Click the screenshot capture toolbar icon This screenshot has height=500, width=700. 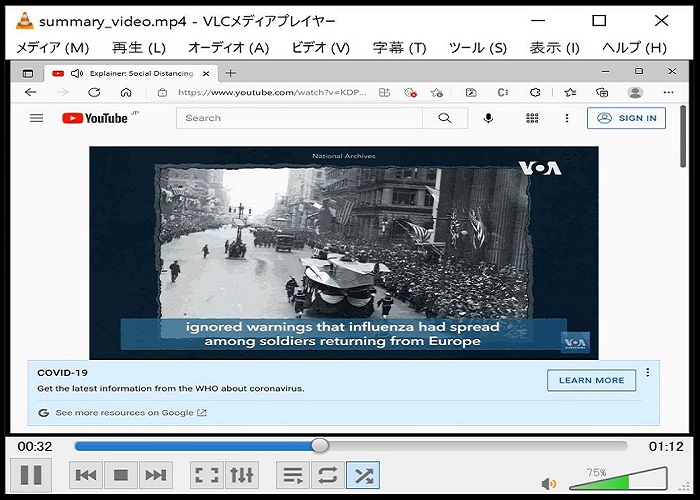tap(471, 92)
